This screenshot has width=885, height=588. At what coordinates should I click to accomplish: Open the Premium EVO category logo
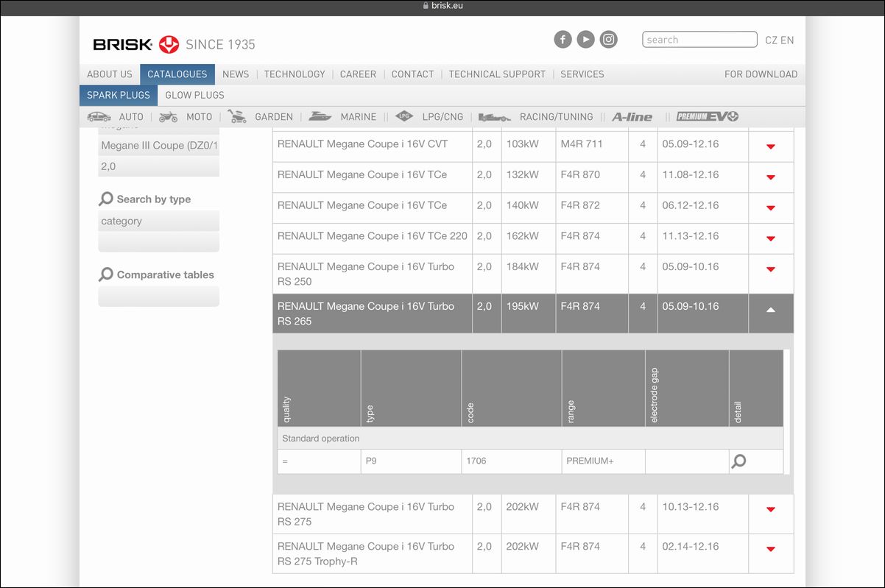[708, 116]
